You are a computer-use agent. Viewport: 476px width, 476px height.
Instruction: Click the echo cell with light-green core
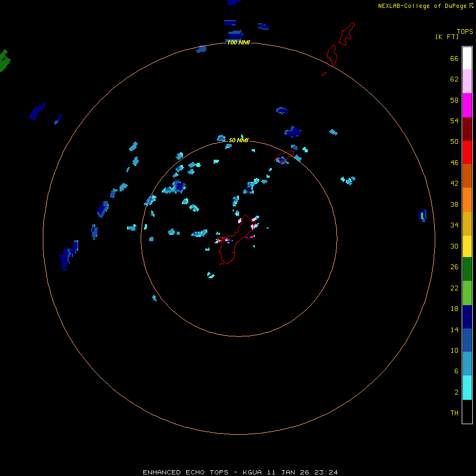[x=422, y=216]
